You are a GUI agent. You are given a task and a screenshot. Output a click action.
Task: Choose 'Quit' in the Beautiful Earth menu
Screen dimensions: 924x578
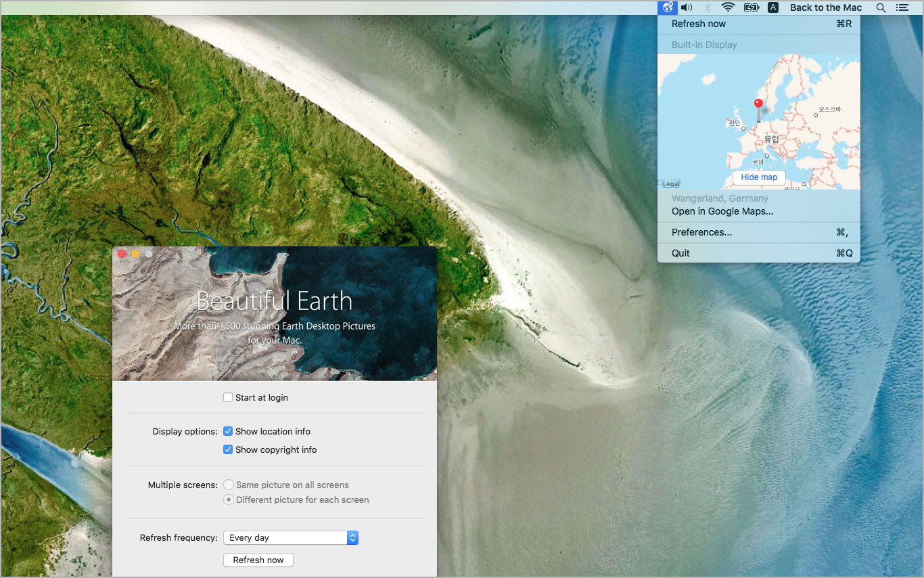pyautogui.click(x=759, y=253)
